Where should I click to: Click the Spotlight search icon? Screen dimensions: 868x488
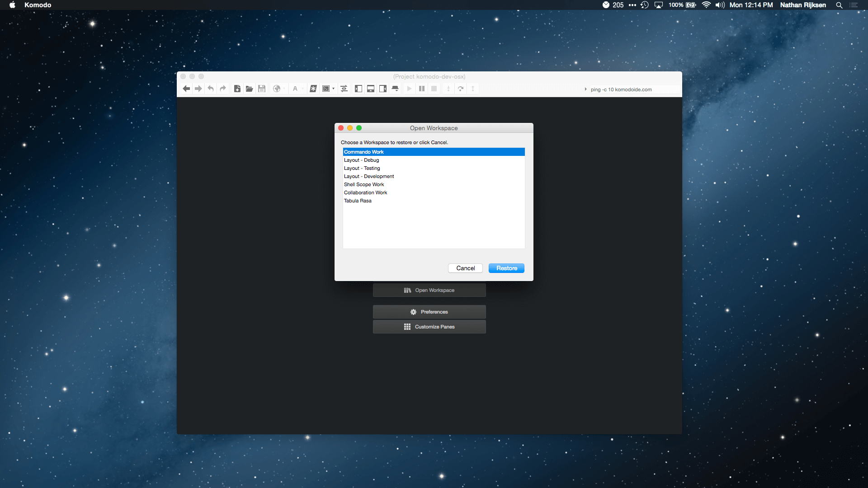839,5
